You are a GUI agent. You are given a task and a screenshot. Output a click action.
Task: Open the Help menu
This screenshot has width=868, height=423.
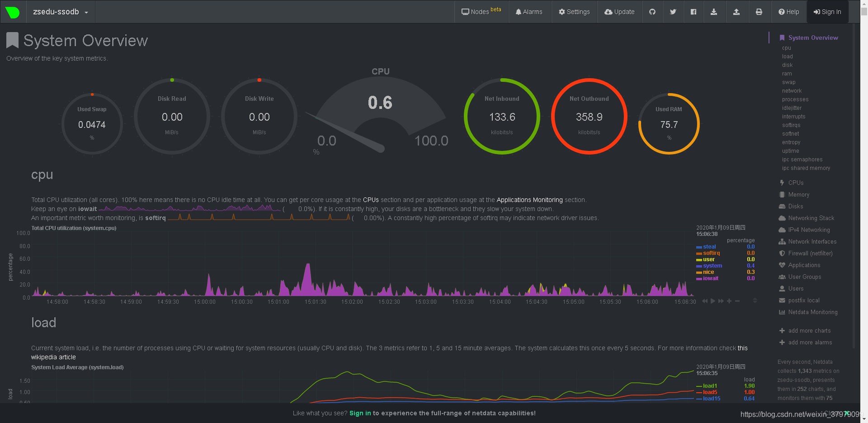(789, 12)
